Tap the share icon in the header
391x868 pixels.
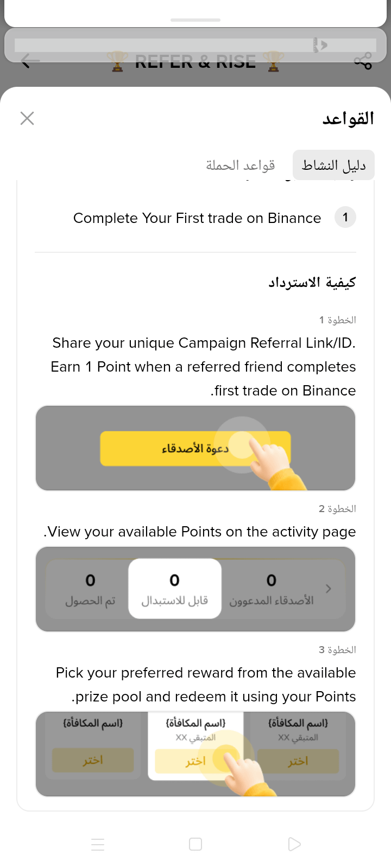(x=363, y=61)
